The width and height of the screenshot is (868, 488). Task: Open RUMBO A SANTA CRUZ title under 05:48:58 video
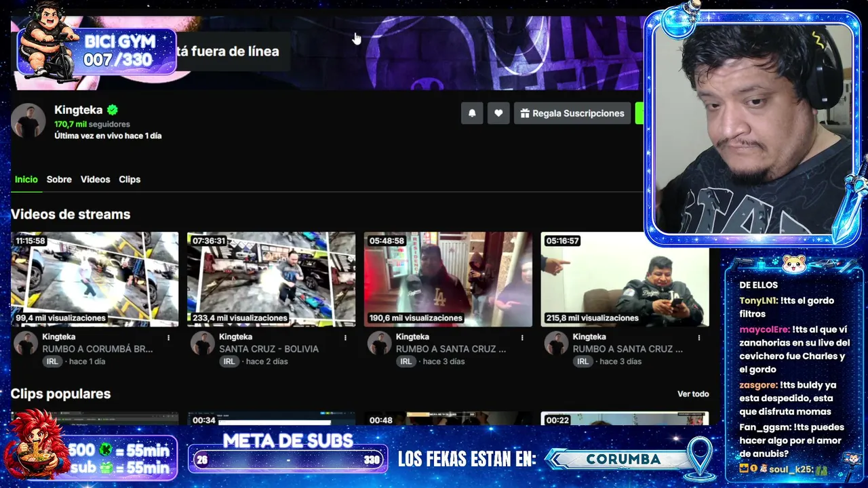[x=451, y=349]
